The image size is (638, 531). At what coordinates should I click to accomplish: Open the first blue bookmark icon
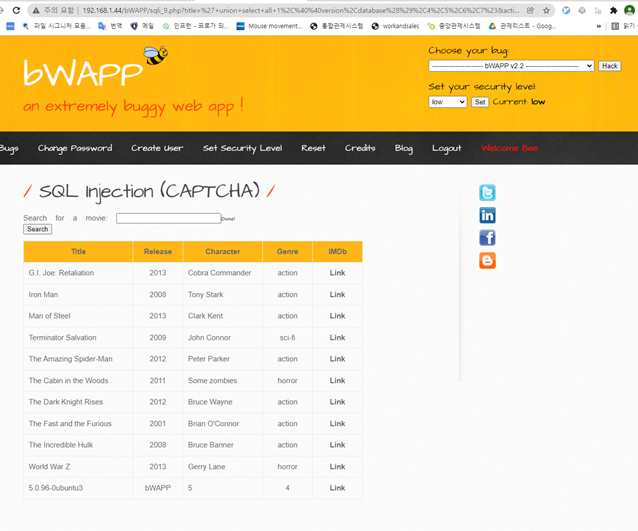pyautogui.click(x=10, y=26)
